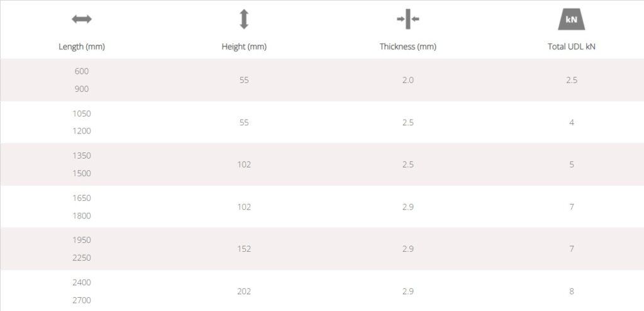644x311 pixels.
Task: Click the Height (mm) column header
Action: tap(244, 47)
